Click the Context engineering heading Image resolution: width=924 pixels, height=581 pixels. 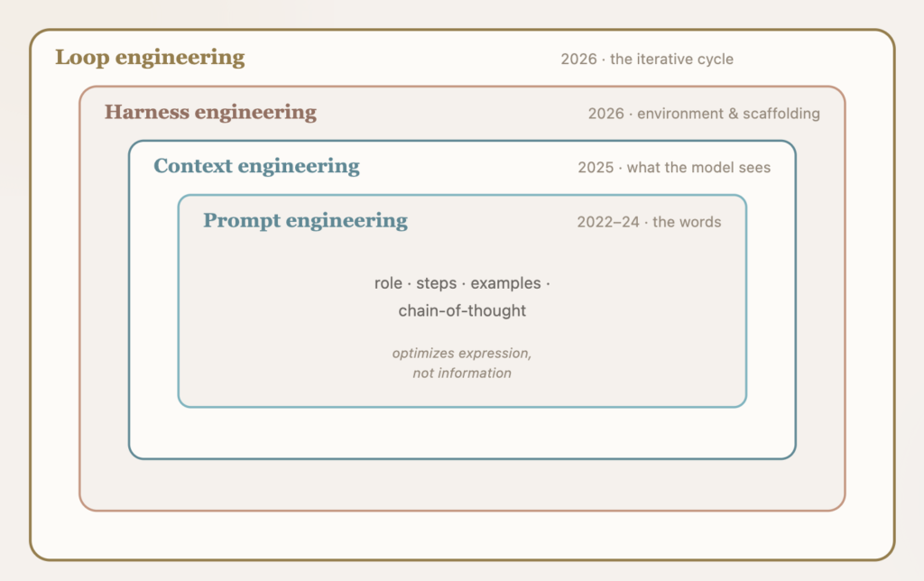click(x=256, y=166)
